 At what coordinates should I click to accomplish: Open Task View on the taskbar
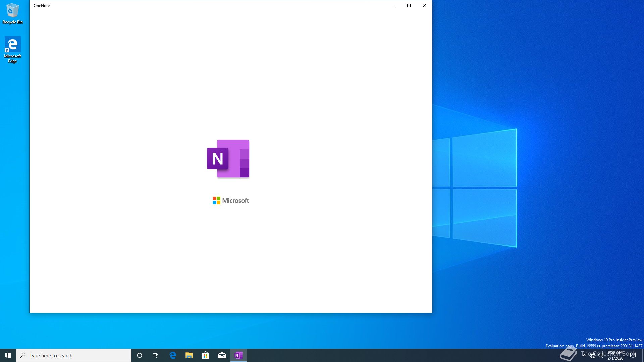[x=156, y=355]
